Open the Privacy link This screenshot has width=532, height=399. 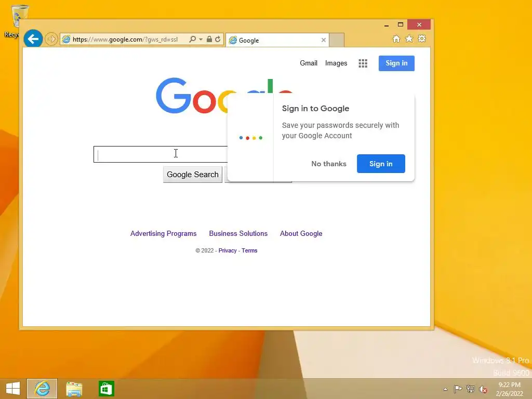(228, 250)
